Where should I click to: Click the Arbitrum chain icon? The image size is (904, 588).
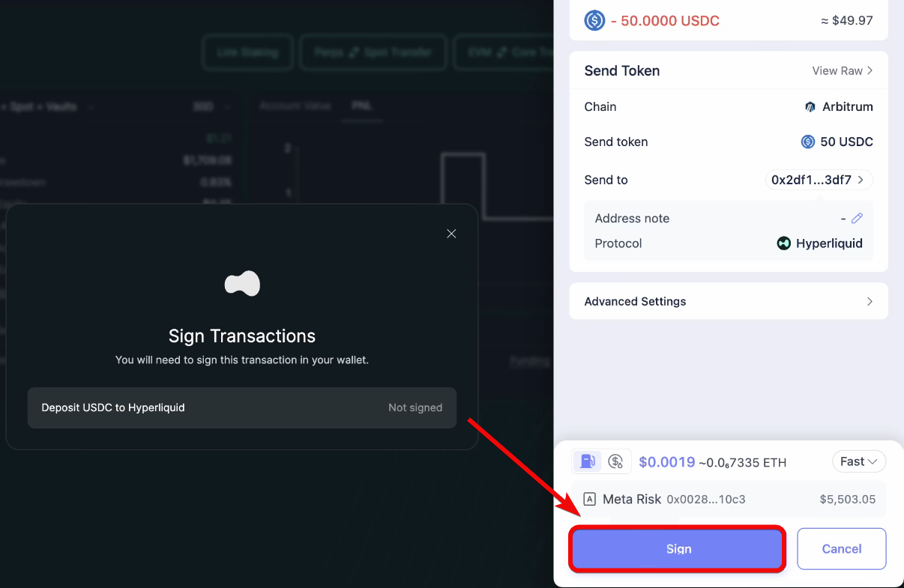pyautogui.click(x=810, y=107)
